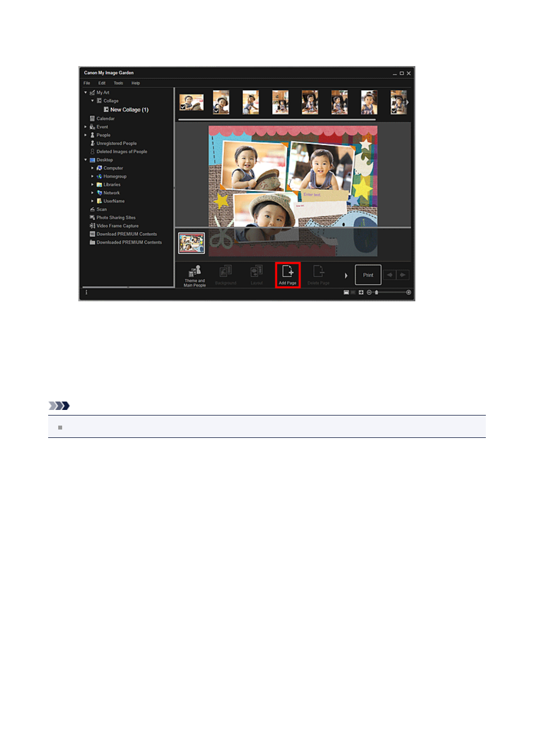The width and height of the screenshot is (534, 756).
Task: Collapse the Collage tree node
Action: pos(92,101)
